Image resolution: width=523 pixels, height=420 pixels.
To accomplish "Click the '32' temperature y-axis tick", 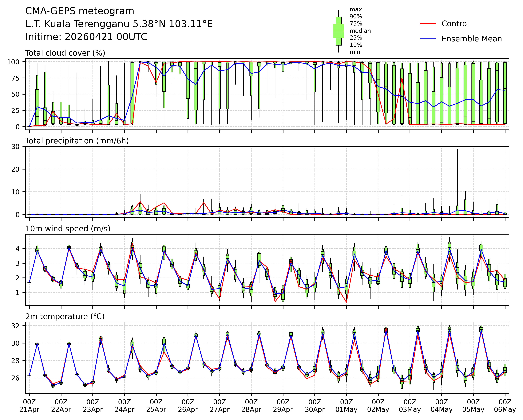I will tap(15, 326).
